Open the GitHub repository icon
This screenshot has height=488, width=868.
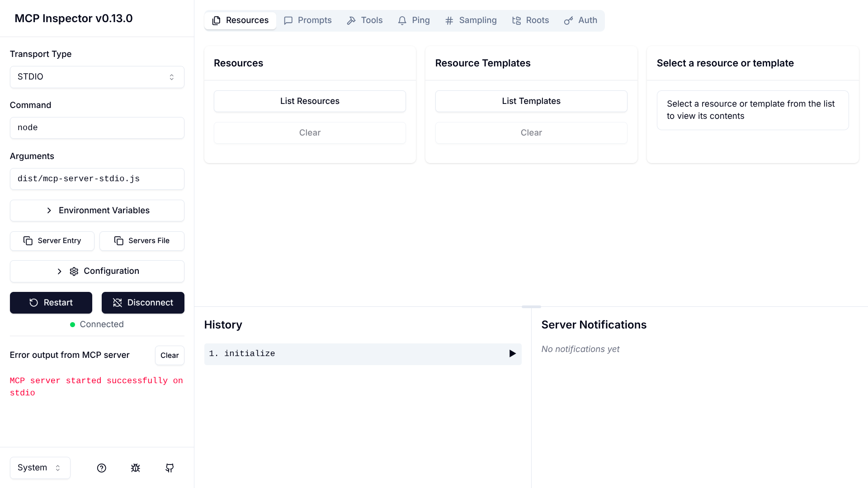coord(170,468)
